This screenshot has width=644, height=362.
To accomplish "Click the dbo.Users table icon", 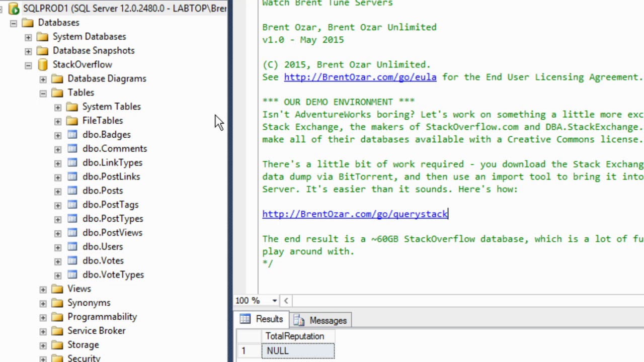I will click(x=72, y=247).
